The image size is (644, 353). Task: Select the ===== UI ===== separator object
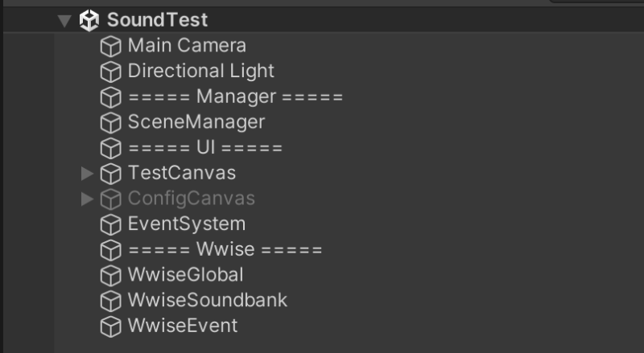204,148
